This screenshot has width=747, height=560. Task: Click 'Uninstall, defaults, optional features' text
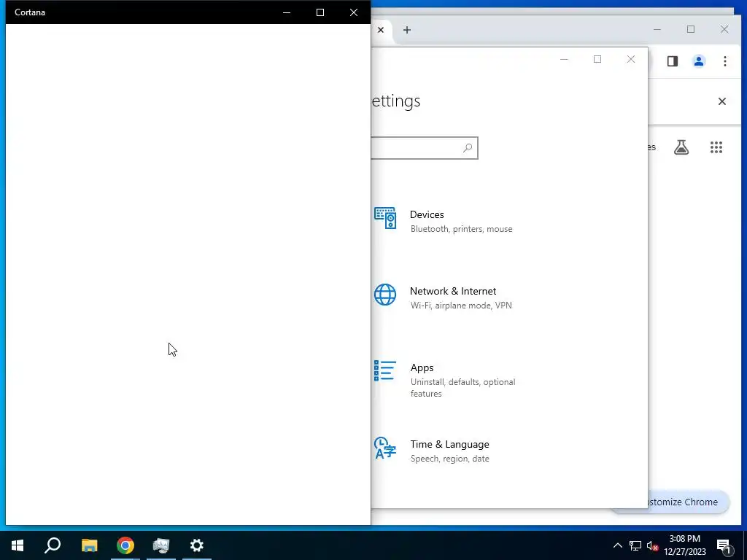coord(463,388)
